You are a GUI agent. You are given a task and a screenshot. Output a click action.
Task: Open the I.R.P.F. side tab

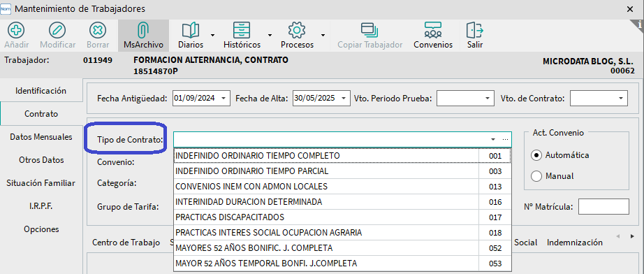point(41,206)
